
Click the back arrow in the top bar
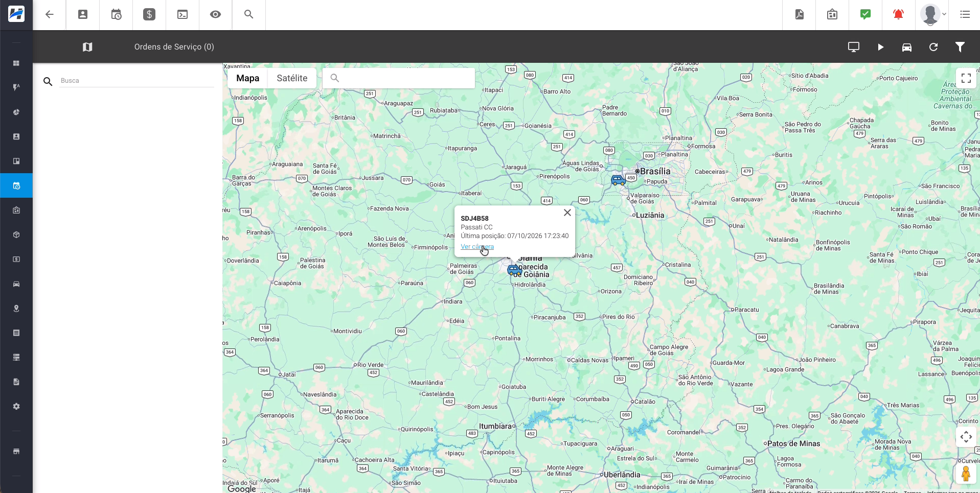point(50,14)
